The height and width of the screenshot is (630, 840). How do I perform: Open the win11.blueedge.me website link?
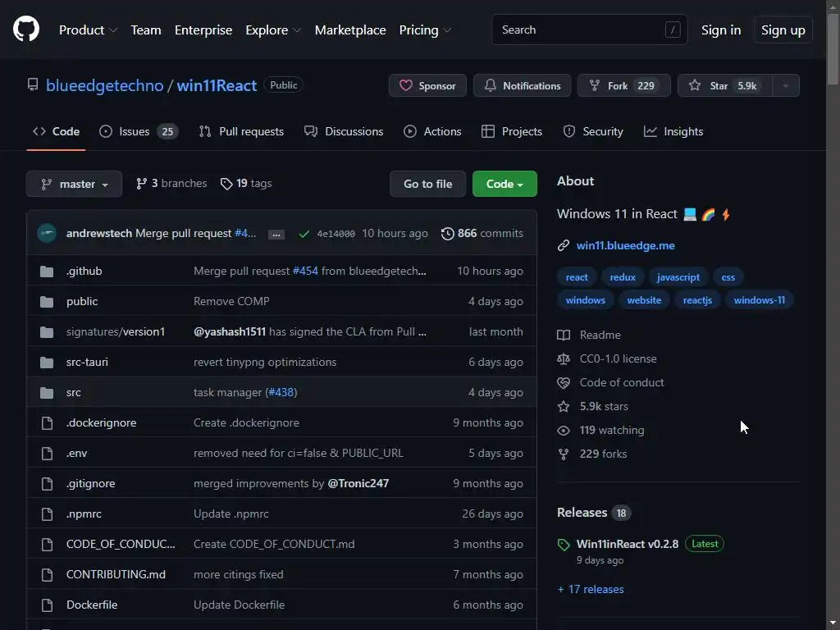pos(625,245)
